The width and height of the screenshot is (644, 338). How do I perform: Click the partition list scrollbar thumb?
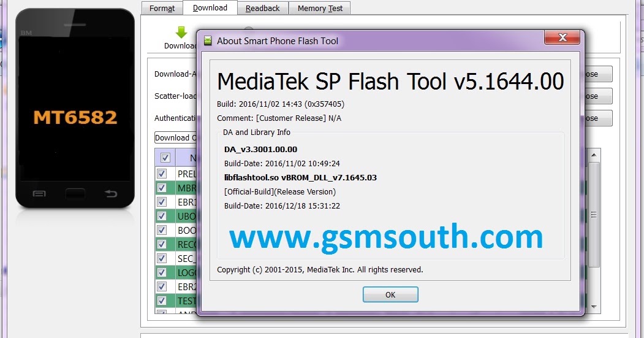pos(594,215)
